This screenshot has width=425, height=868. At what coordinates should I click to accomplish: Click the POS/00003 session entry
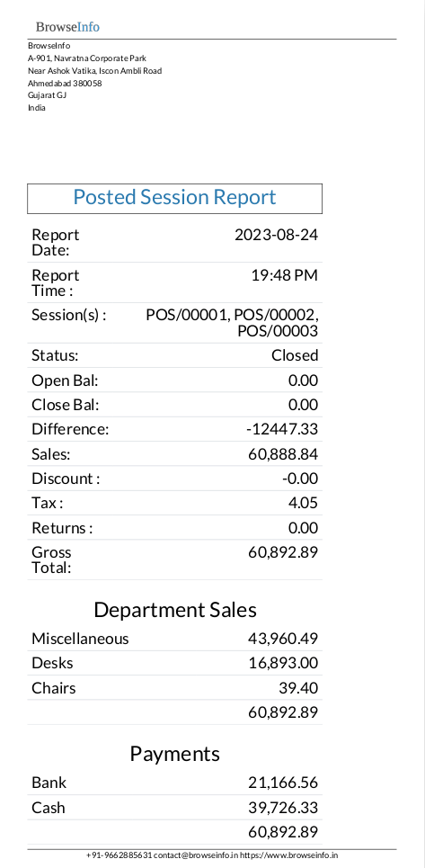click(278, 331)
